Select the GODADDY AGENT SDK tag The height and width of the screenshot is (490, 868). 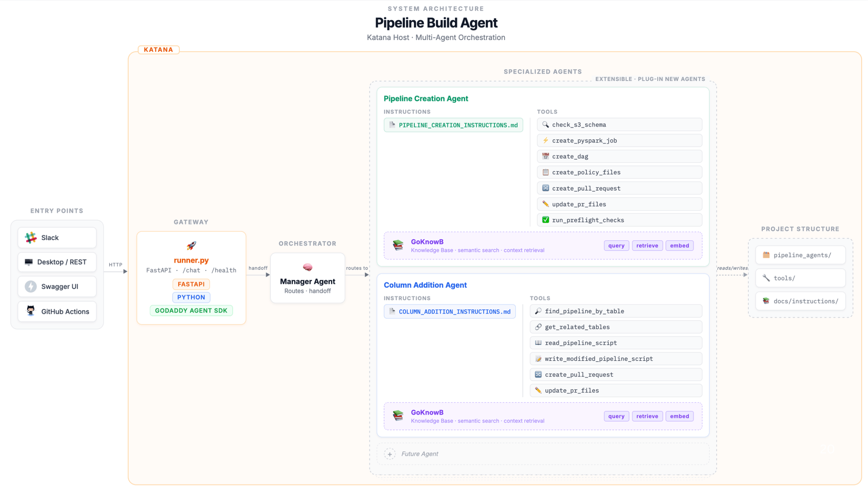coord(191,310)
